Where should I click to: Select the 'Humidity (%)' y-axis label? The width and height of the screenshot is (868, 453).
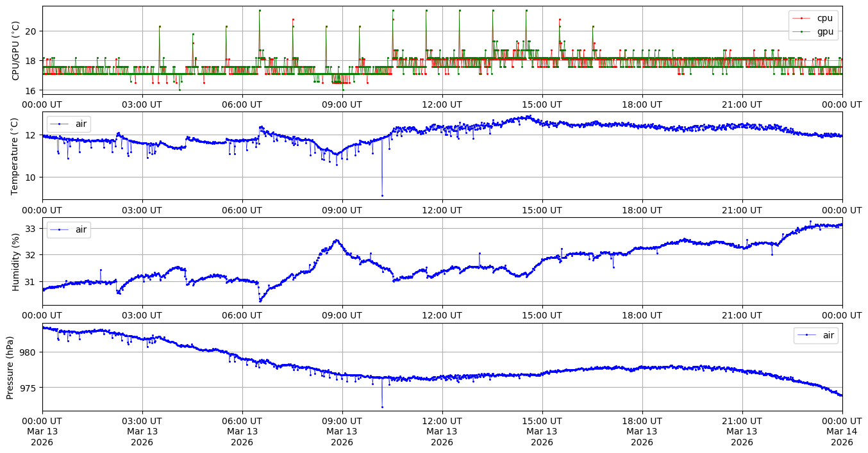16,261
